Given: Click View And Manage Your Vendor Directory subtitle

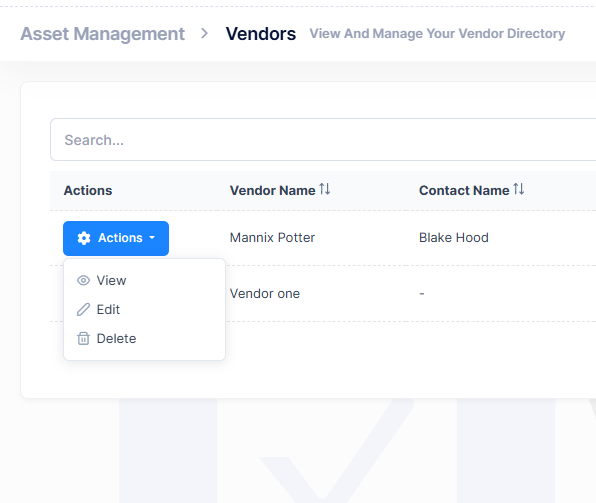Looking at the screenshot, I should [x=437, y=33].
